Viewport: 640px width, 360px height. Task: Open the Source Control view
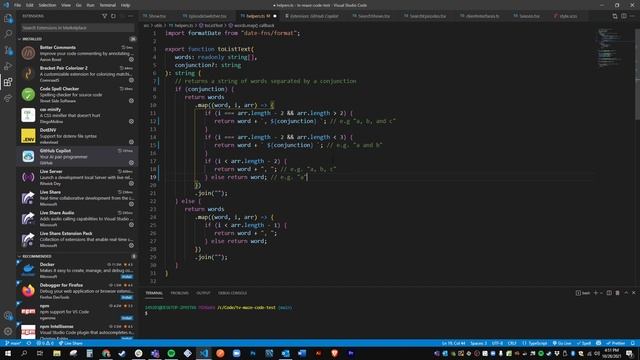8,50
